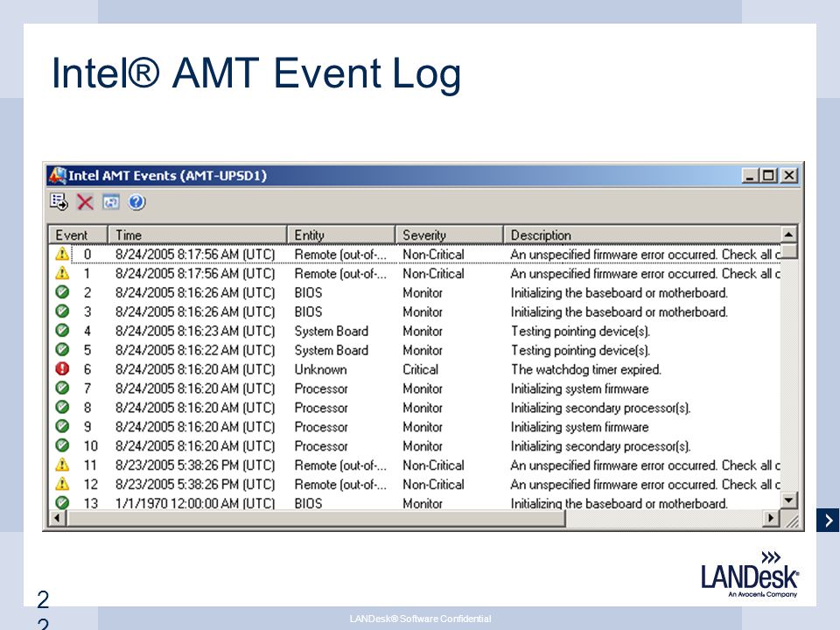
Task: Maximize the Intel AMT Events window
Action: click(x=768, y=175)
